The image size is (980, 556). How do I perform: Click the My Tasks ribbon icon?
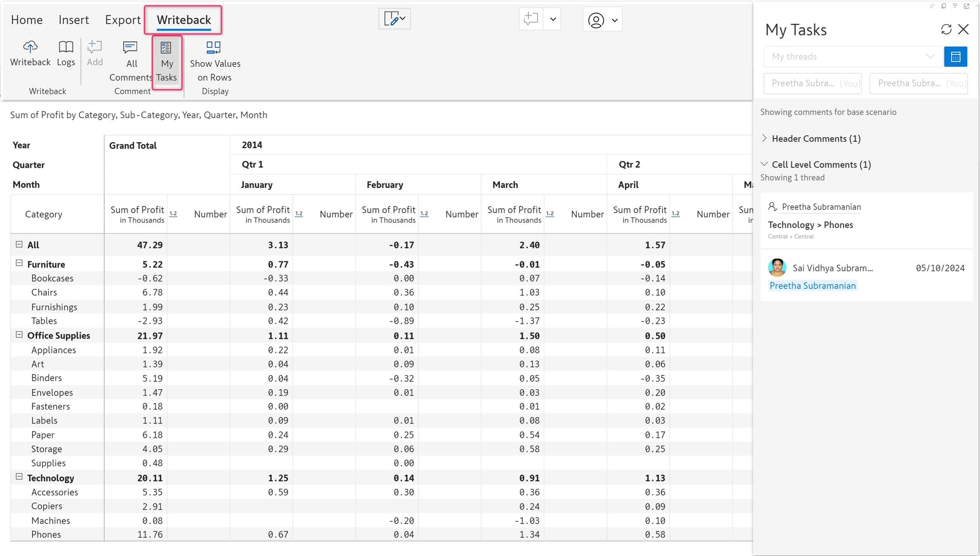pyautogui.click(x=166, y=48)
